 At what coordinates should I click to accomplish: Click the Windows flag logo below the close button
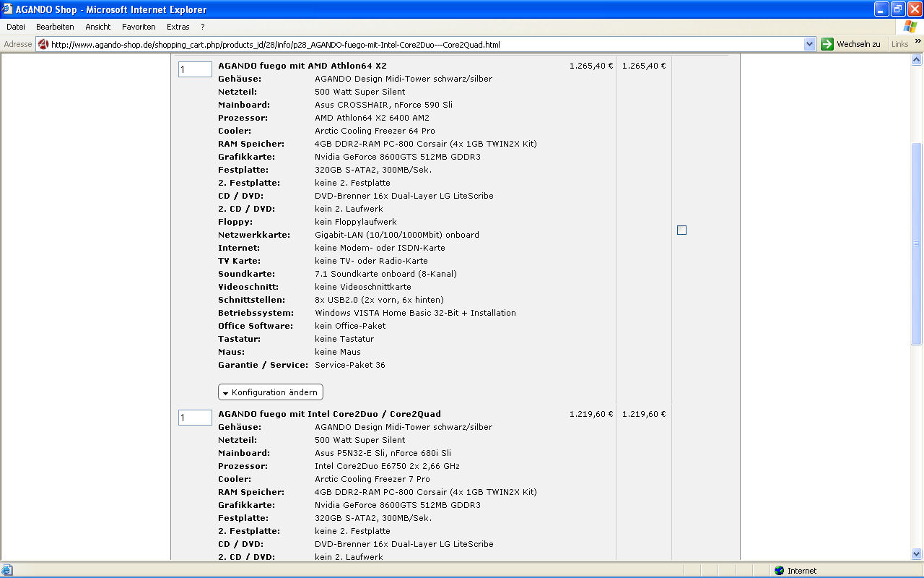pos(910,27)
